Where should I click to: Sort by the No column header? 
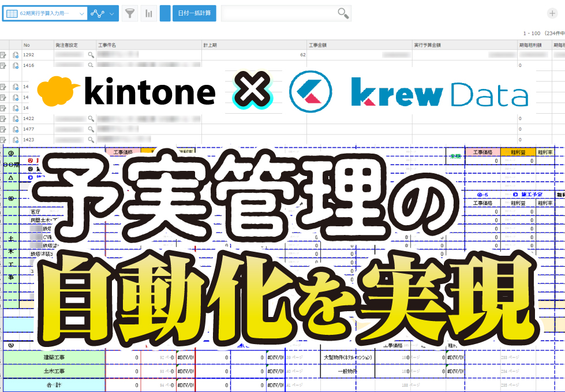pyautogui.click(x=38, y=45)
